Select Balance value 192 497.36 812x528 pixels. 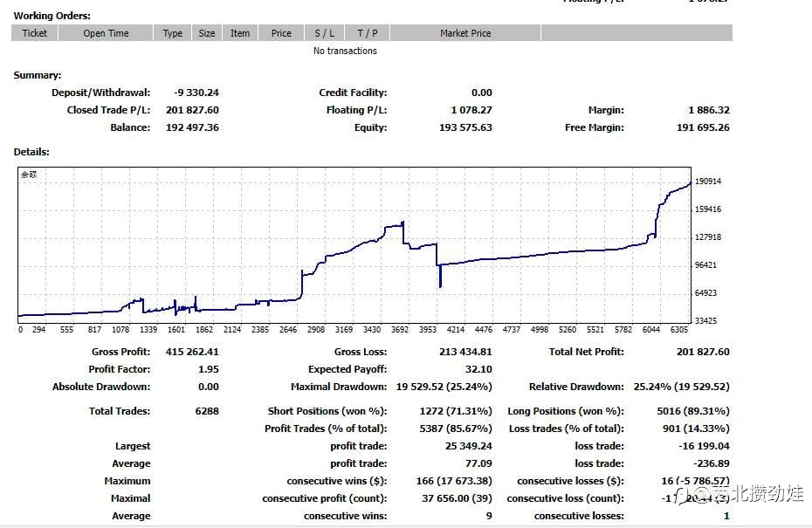tap(192, 127)
